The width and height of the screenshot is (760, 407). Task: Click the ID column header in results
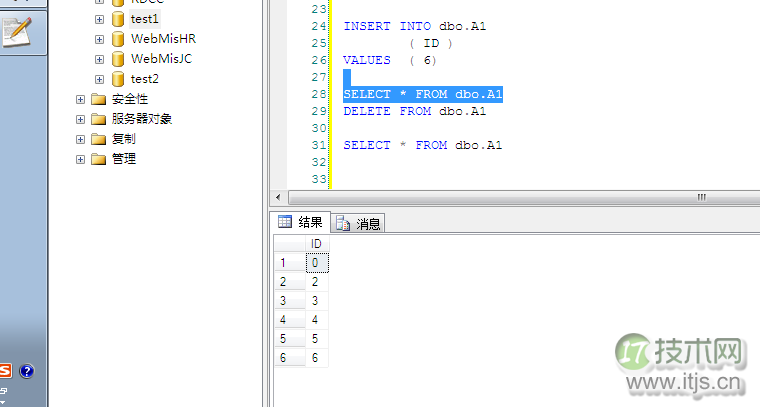tap(316, 243)
